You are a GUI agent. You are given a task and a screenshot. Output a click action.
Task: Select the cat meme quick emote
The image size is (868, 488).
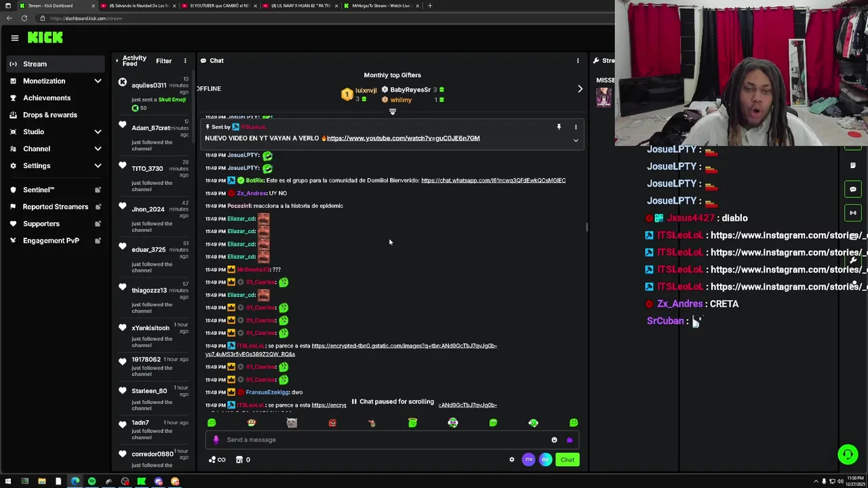click(292, 423)
